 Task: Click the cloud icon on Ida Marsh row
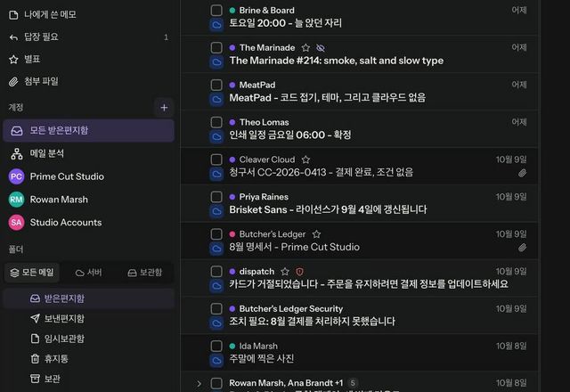coord(216,360)
